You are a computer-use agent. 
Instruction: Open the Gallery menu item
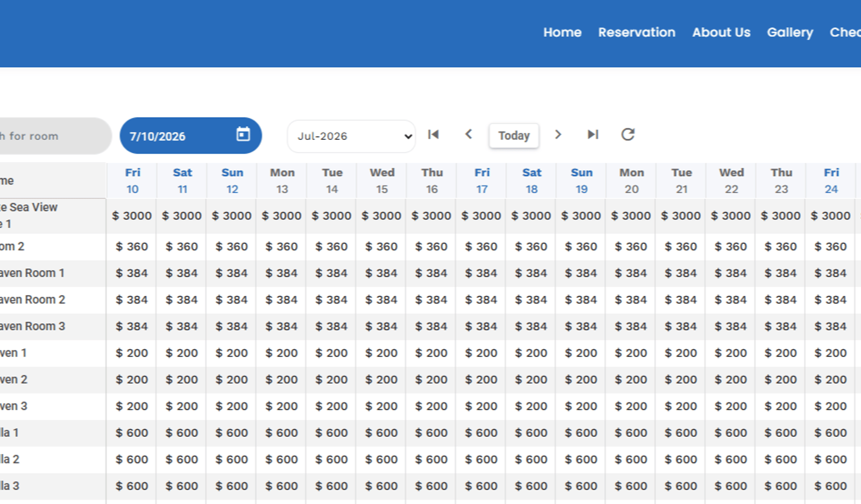[790, 32]
